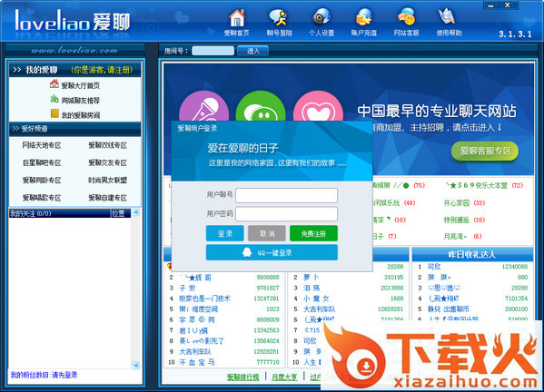This screenshot has height=392, width=544.
Task: Click the 用户密码 password field
Action: (x=287, y=214)
